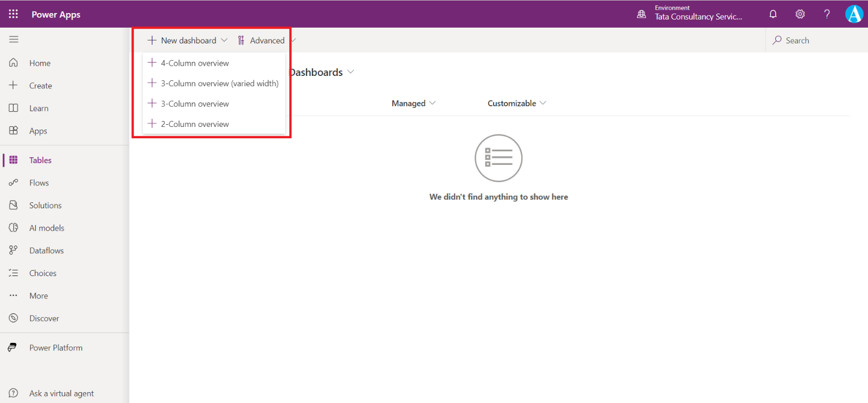
Task: Open the user account avatar
Action: pyautogui.click(x=854, y=14)
